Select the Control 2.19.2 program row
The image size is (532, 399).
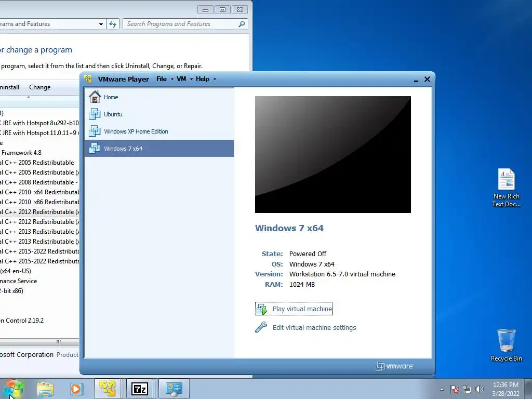click(39, 320)
